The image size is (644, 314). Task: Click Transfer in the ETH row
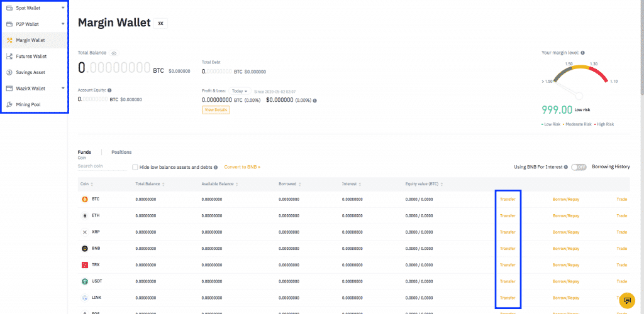pyautogui.click(x=508, y=215)
